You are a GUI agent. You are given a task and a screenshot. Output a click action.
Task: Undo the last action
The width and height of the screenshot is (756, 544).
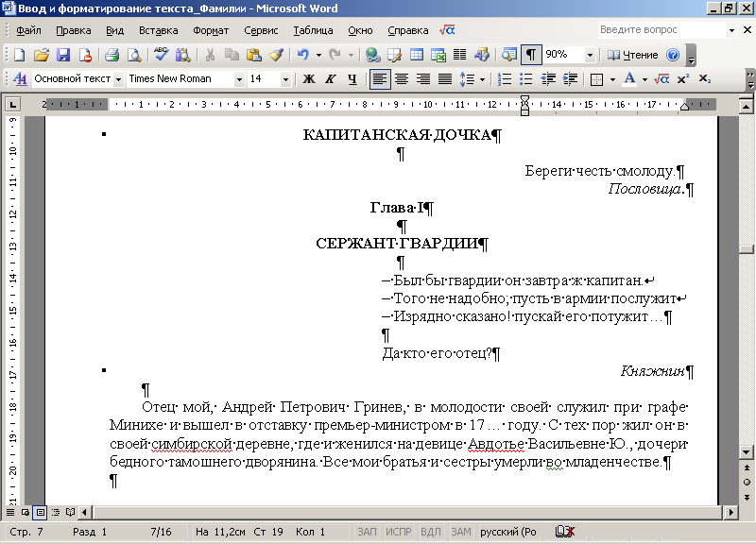(302, 55)
